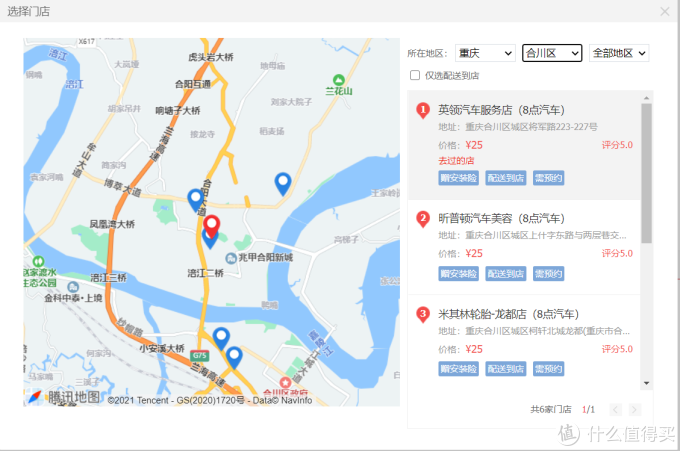The height and width of the screenshot is (451, 680).
Task: Click number 3 marker for 米其林轮胎-龙都店
Action: pos(423,314)
